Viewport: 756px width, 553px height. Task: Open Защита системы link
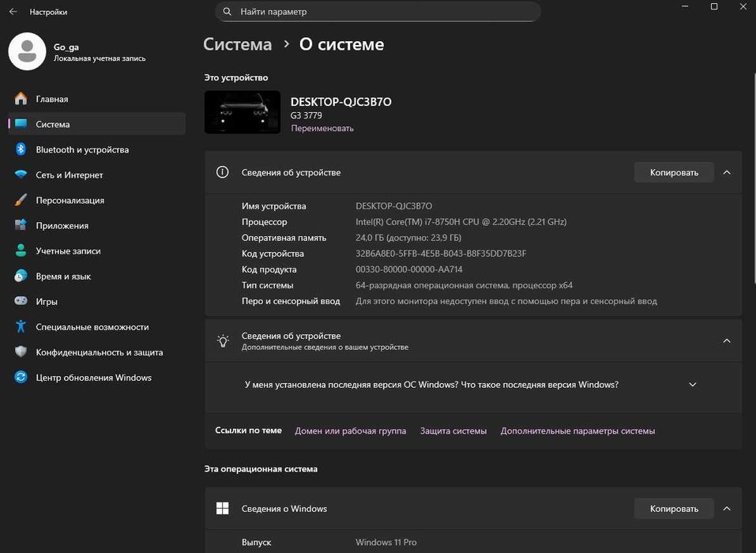coord(453,431)
